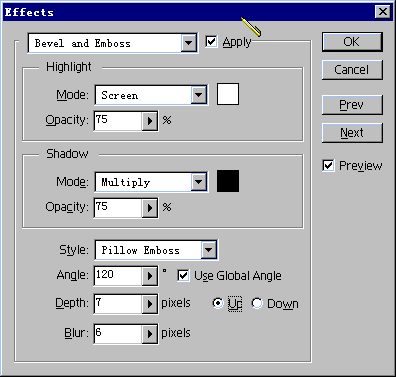396x377 pixels.
Task: Select the Up radio button
Action: (x=218, y=303)
